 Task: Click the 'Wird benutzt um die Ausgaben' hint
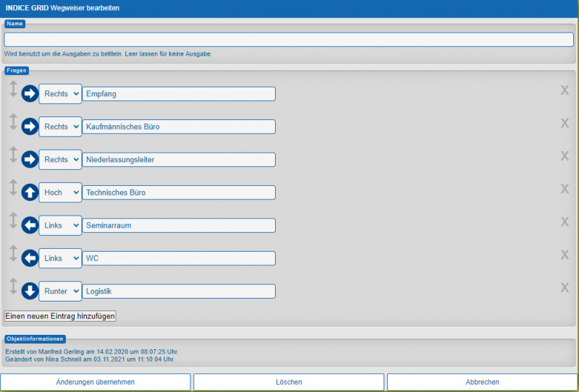[x=108, y=54]
